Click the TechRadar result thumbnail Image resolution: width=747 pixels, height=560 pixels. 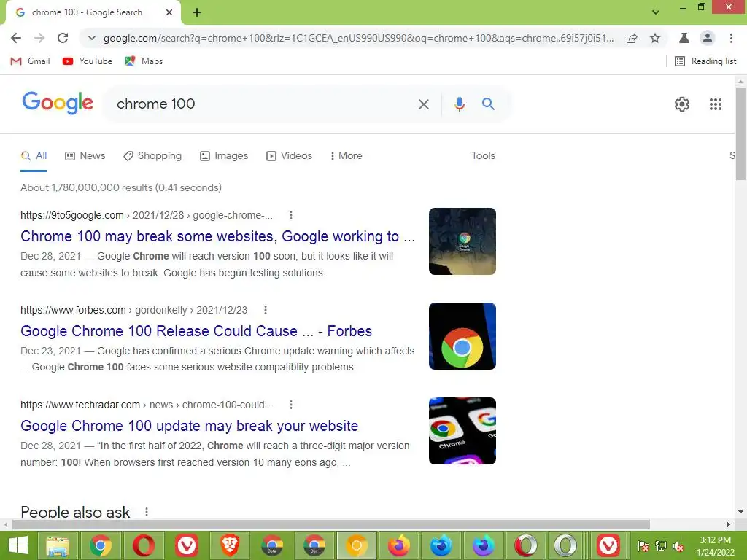coord(462,431)
